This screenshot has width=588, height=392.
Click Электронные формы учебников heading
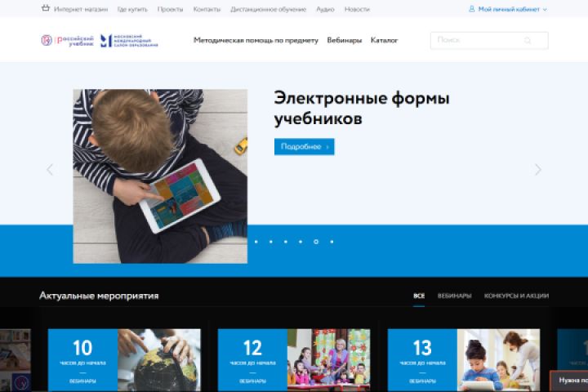click(x=362, y=109)
